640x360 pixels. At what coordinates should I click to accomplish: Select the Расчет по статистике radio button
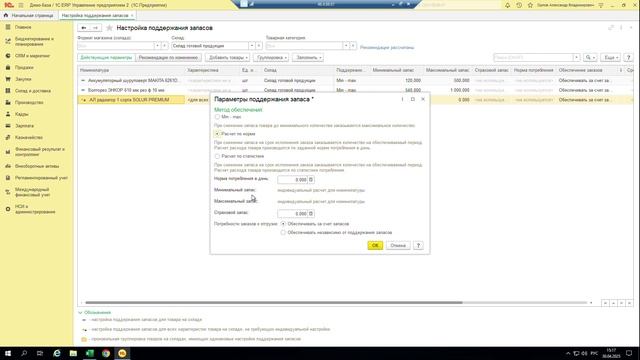click(217, 156)
